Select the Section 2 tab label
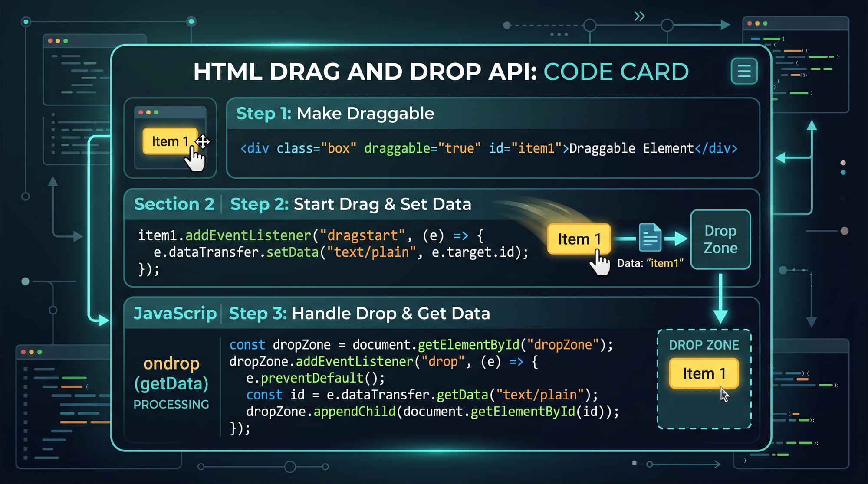This screenshot has height=484, width=868. click(x=174, y=204)
